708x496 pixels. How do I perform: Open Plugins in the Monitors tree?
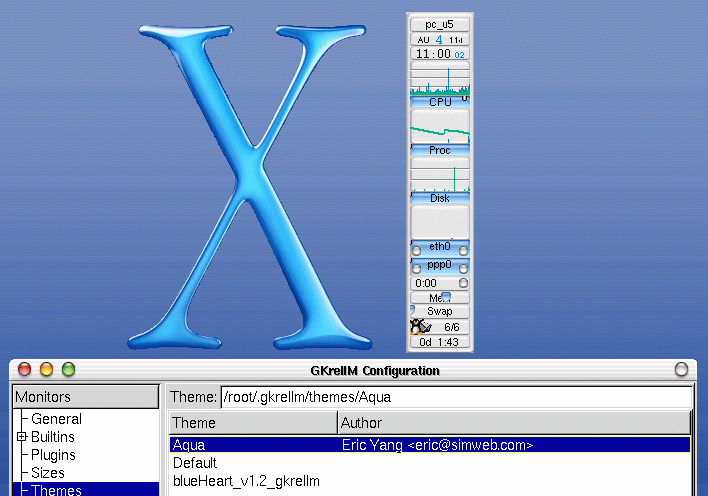pos(53,455)
